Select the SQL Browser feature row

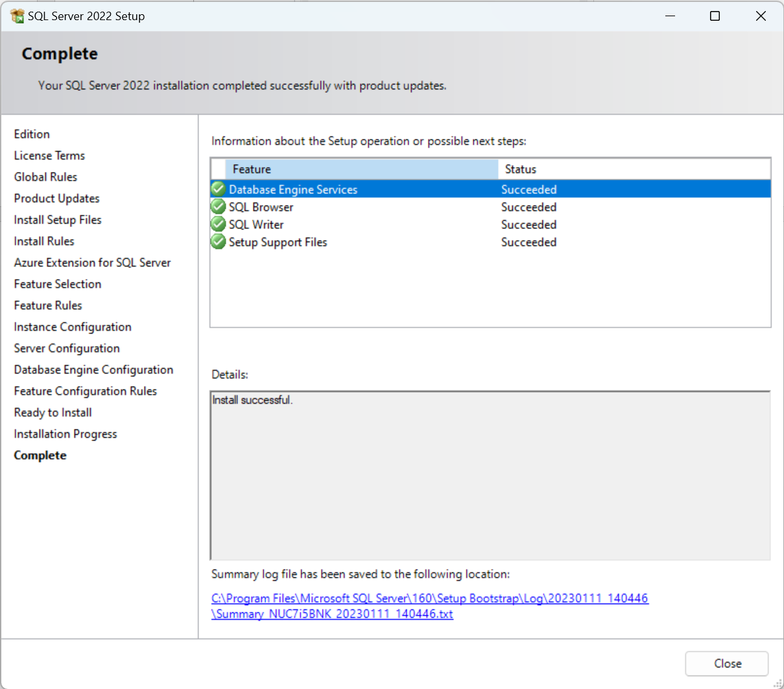point(491,207)
